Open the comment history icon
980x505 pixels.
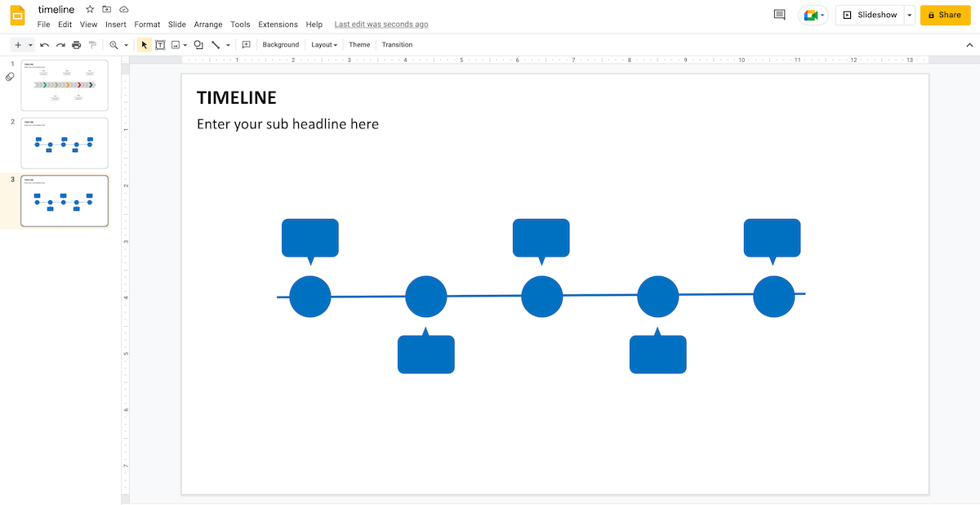[x=779, y=15]
